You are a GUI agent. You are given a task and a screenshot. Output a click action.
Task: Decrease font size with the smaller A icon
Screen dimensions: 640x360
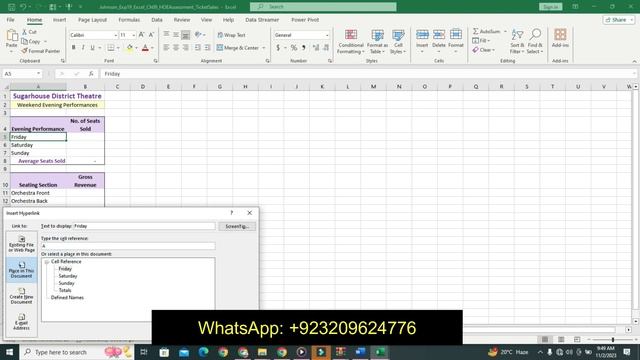click(151, 35)
